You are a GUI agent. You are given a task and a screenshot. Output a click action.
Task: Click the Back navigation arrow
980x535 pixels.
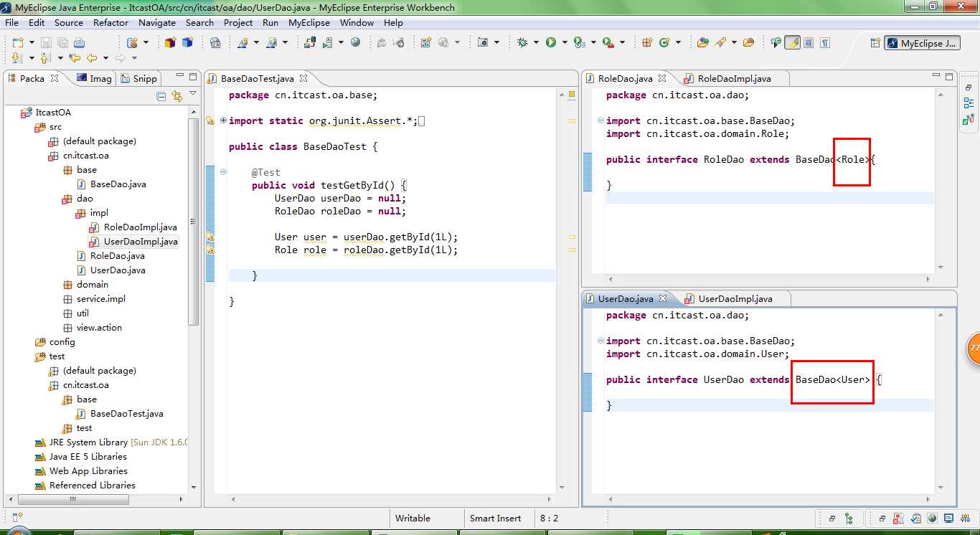click(91, 58)
